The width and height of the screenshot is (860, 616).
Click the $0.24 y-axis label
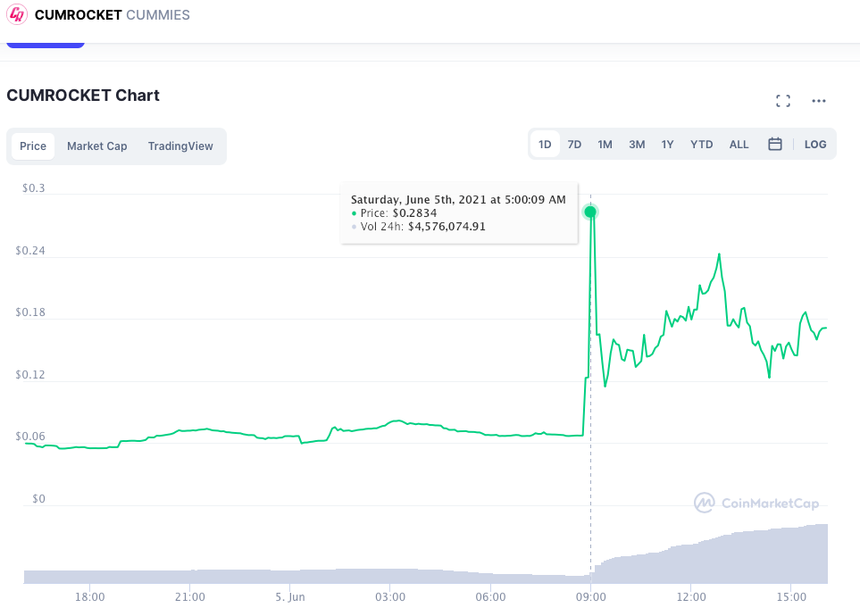point(30,251)
